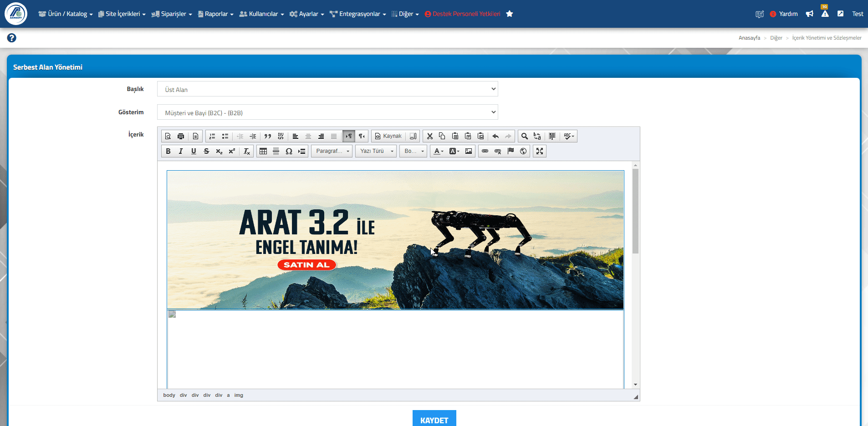This screenshot has height=426, width=868.
Task: Align text to the right
Action: (321, 136)
